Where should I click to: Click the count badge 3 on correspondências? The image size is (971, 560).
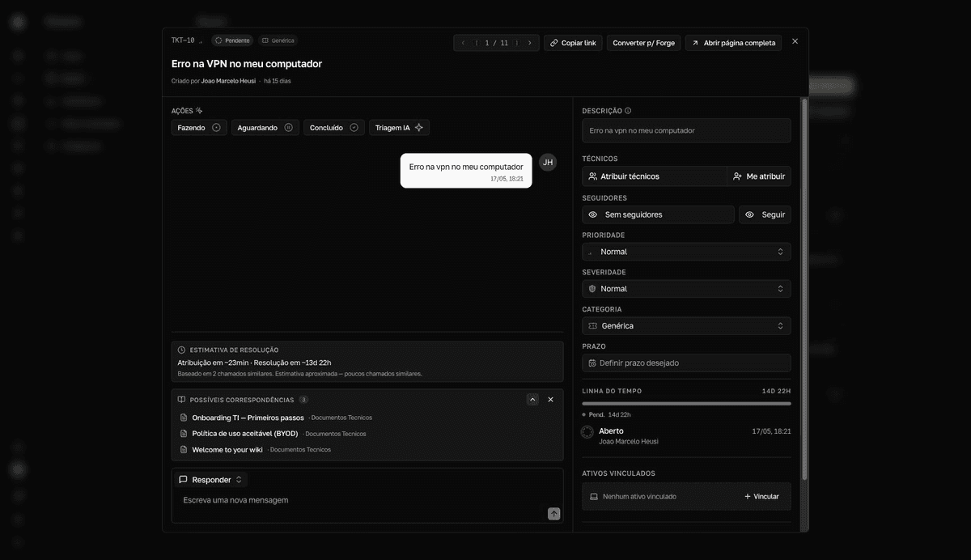click(303, 400)
